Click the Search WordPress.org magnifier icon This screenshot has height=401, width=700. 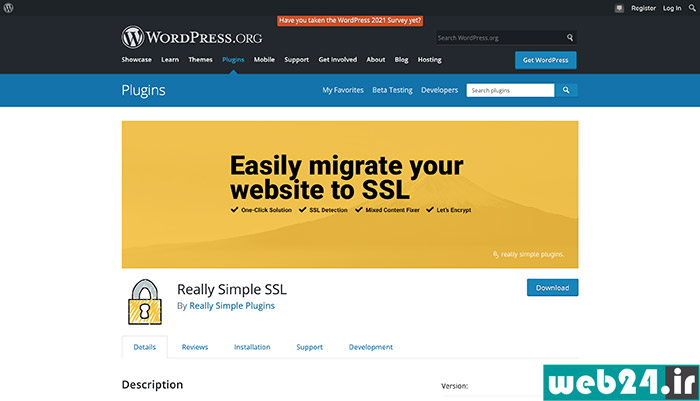tap(570, 38)
